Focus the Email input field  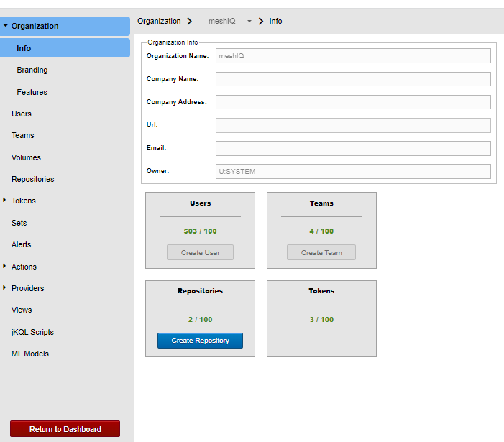(x=353, y=148)
